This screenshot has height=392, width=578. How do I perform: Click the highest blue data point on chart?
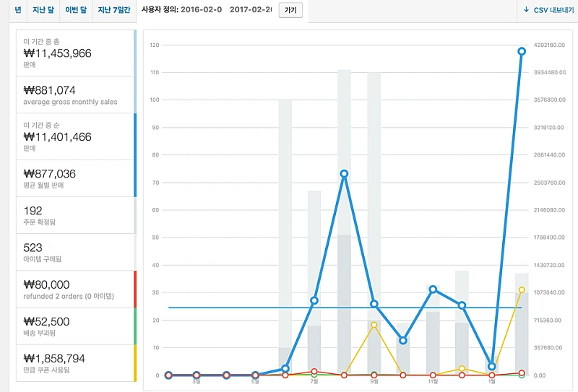pyautogui.click(x=521, y=51)
